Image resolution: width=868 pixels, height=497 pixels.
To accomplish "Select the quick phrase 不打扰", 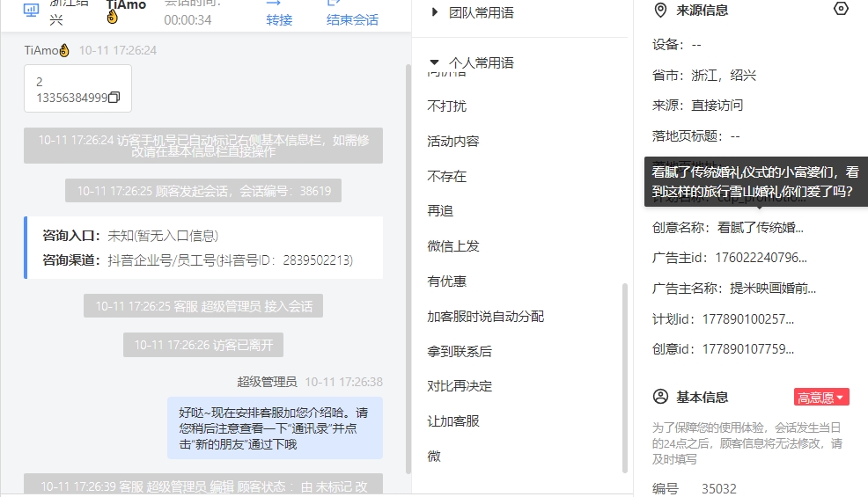I will pyautogui.click(x=446, y=106).
